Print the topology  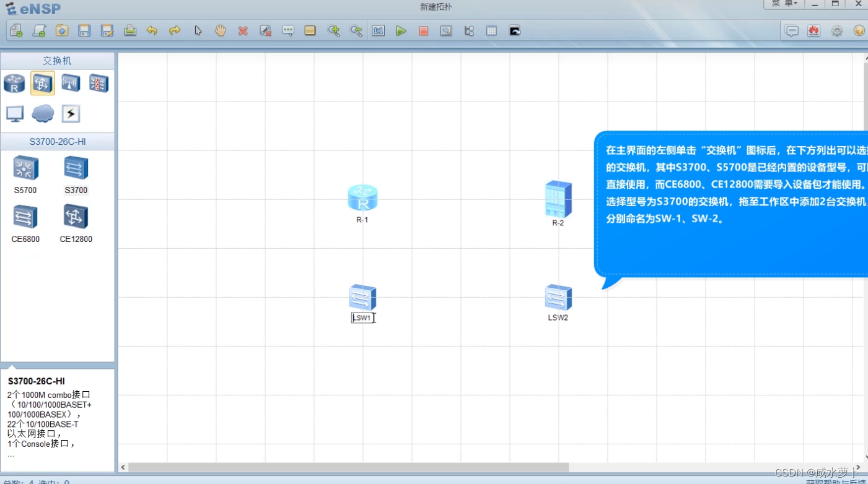pyautogui.click(x=130, y=30)
